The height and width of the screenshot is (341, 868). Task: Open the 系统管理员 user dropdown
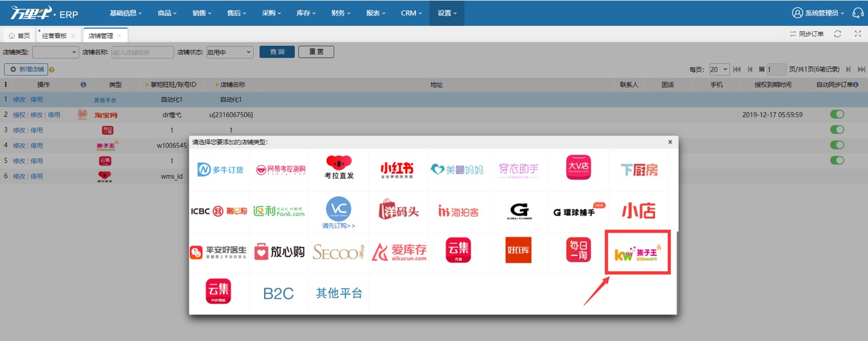pyautogui.click(x=818, y=13)
